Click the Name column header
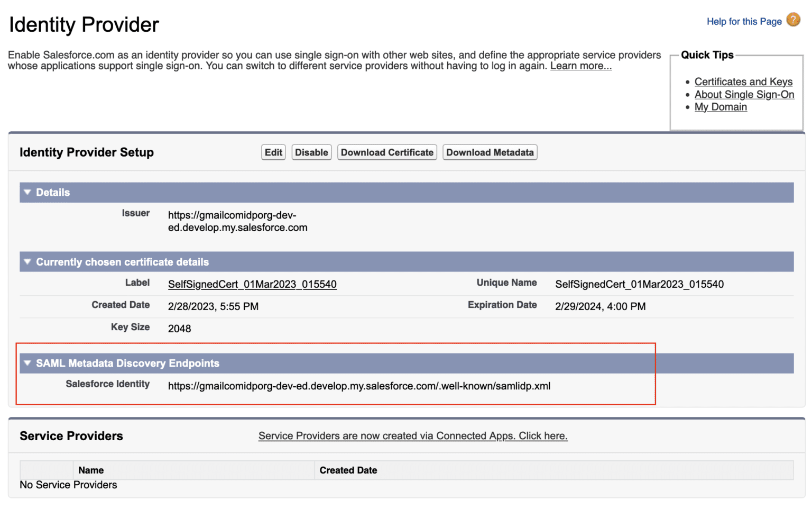 [x=90, y=470]
